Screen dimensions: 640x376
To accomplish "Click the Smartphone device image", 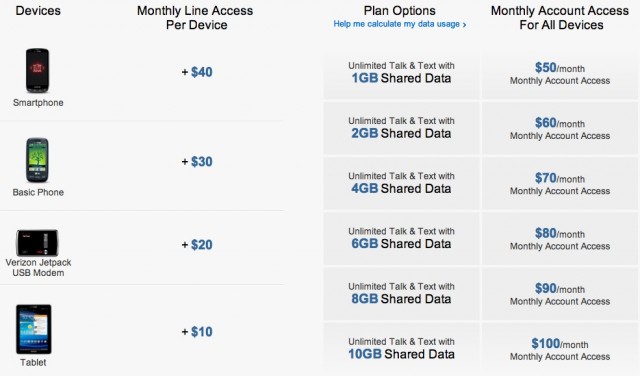I will coord(38,71).
